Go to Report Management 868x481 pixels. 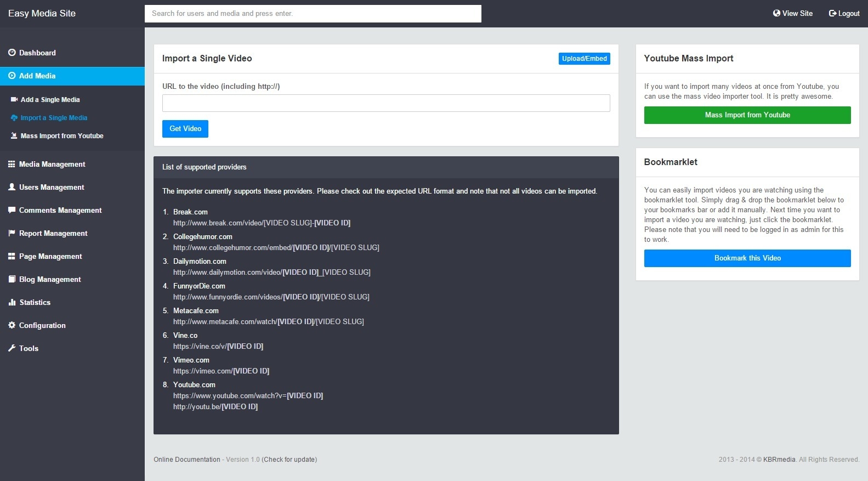[72, 233]
